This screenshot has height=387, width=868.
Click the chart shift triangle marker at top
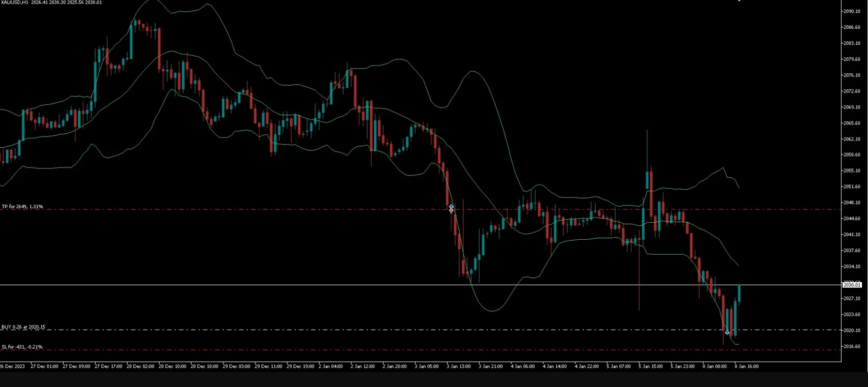(x=739, y=1)
